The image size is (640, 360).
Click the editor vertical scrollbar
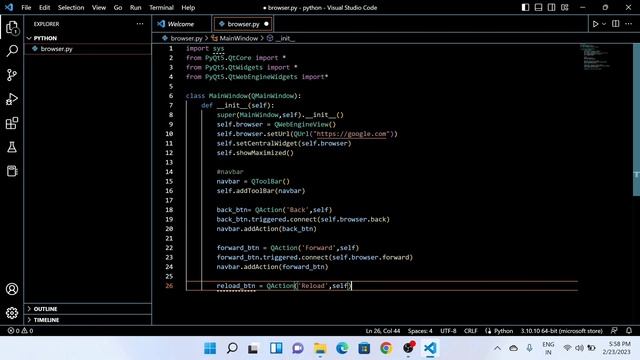coord(636,119)
